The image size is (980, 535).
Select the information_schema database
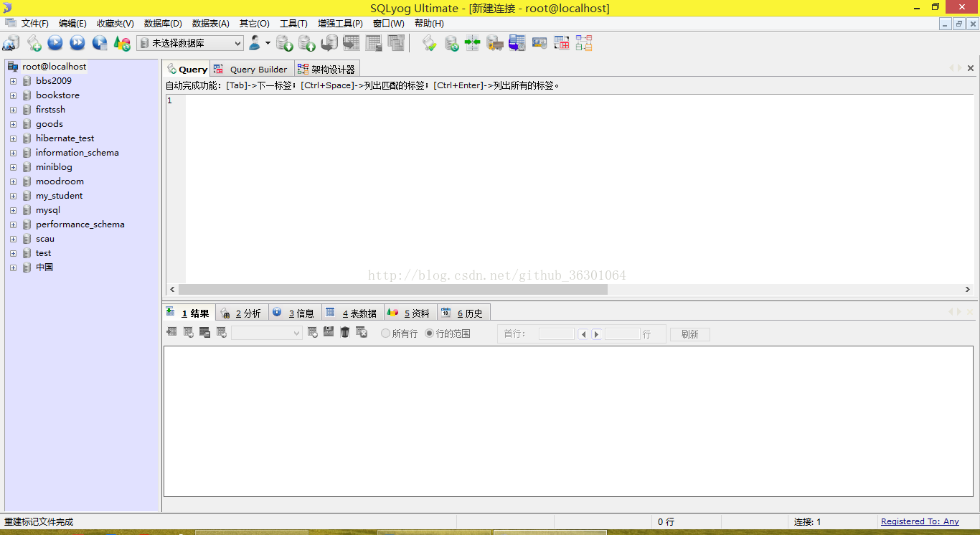point(77,153)
